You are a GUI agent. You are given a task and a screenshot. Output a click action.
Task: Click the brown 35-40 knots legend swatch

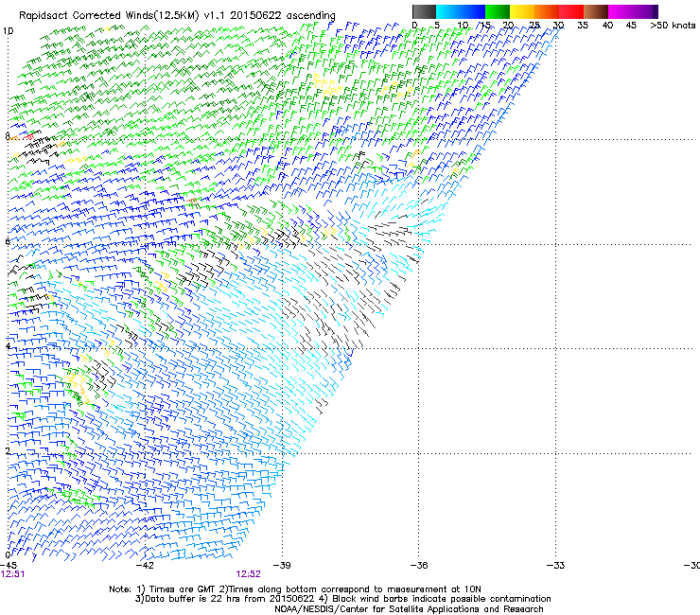tap(596, 11)
